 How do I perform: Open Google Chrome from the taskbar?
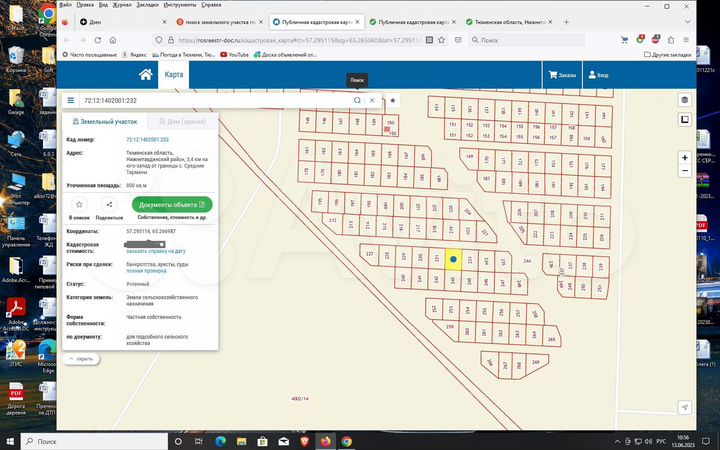(x=347, y=441)
